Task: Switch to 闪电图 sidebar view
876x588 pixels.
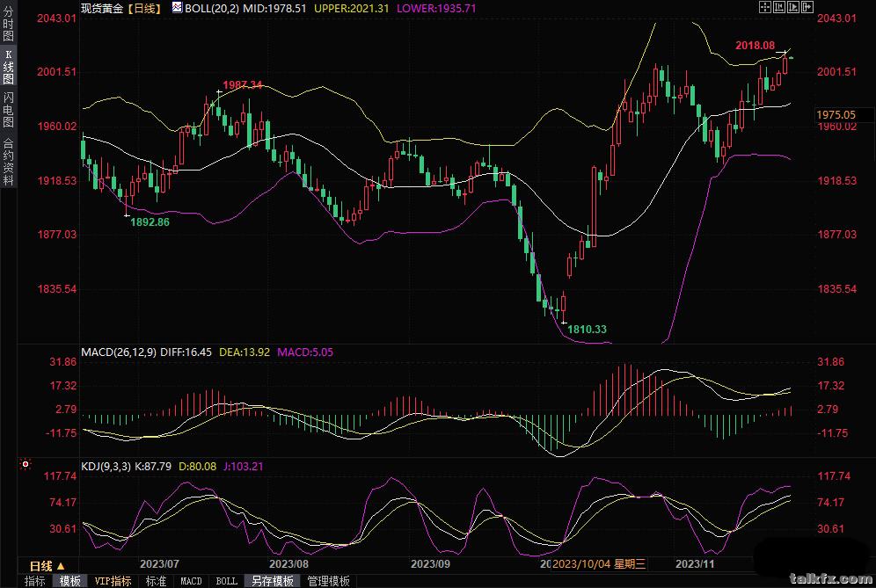Action: [9, 110]
